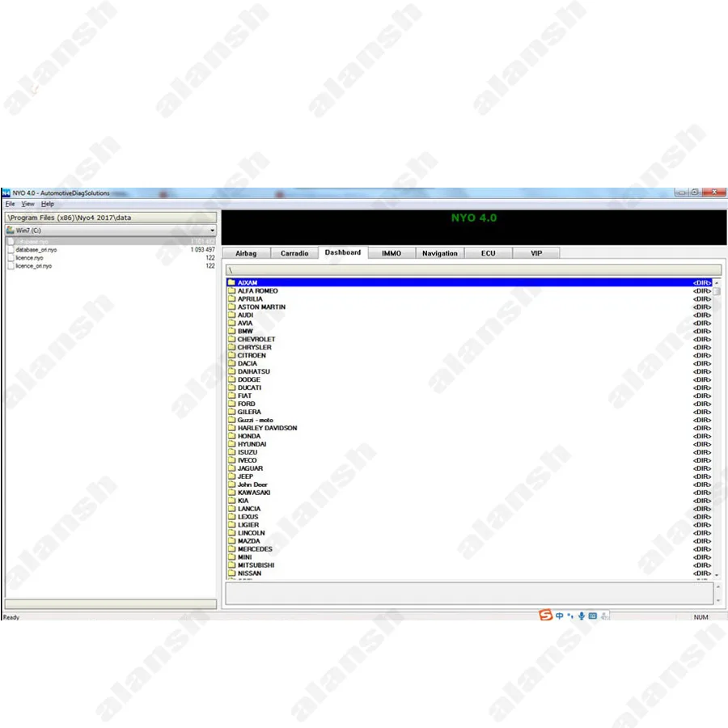Screen dimensions: 728x728
Task: Open the NISSAN folder icon
Action: 231,573
